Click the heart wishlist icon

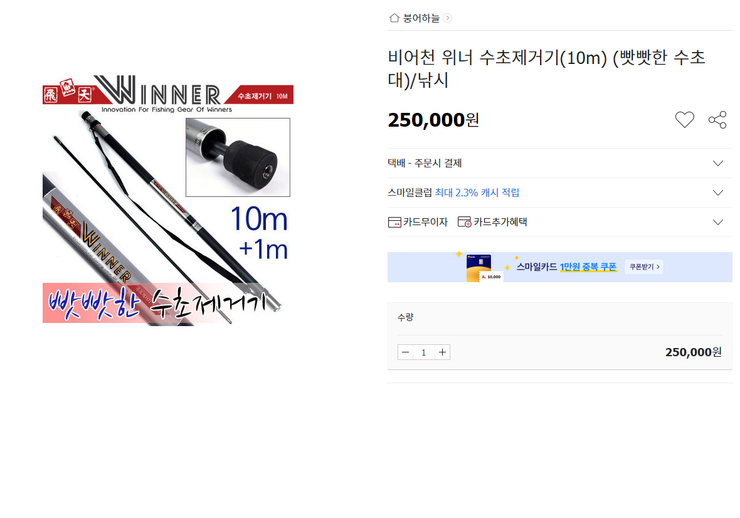[684, 120]
